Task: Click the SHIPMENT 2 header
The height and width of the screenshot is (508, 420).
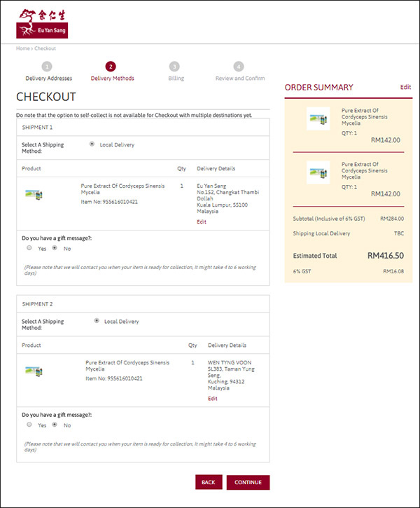Action: click(37, 304)
